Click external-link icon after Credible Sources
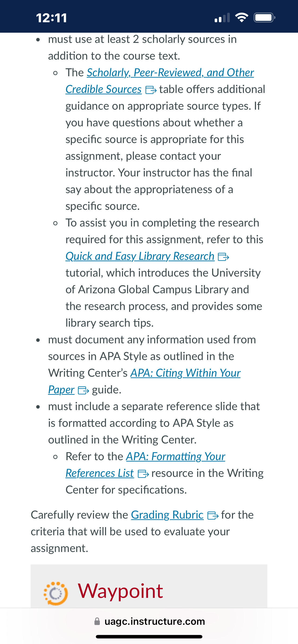298x644 pixels. coord(151,90)
